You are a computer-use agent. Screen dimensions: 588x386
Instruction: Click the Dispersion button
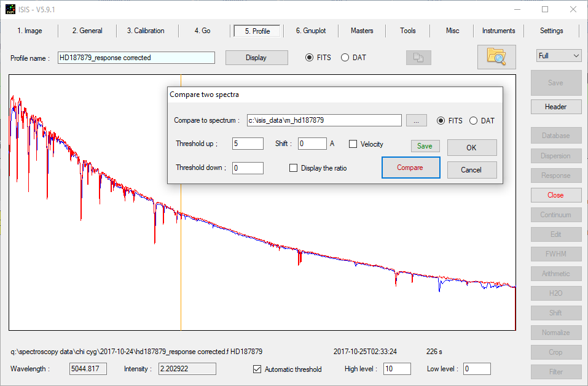point(556,156)
